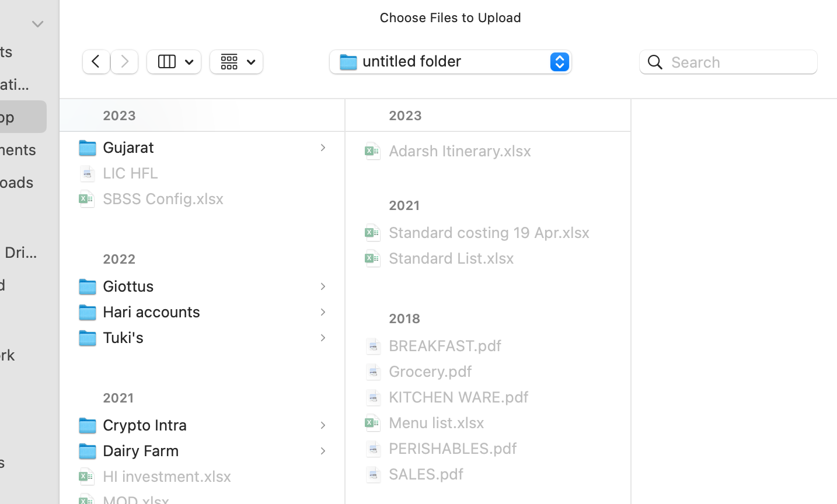Select Menu list.xlsx in the list
This screenshot has height=504, width=837.
[436, 423]
